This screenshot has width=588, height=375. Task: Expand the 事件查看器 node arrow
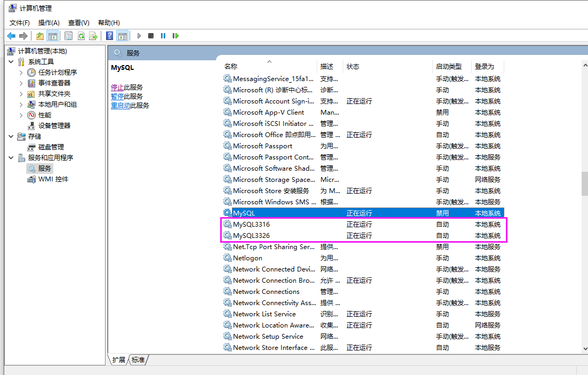coord(21,83)
